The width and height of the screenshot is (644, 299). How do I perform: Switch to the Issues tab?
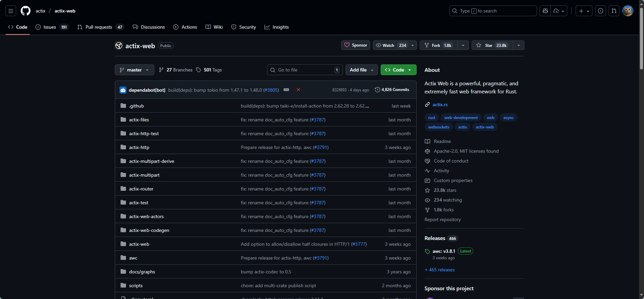click(x=52, y=27)
